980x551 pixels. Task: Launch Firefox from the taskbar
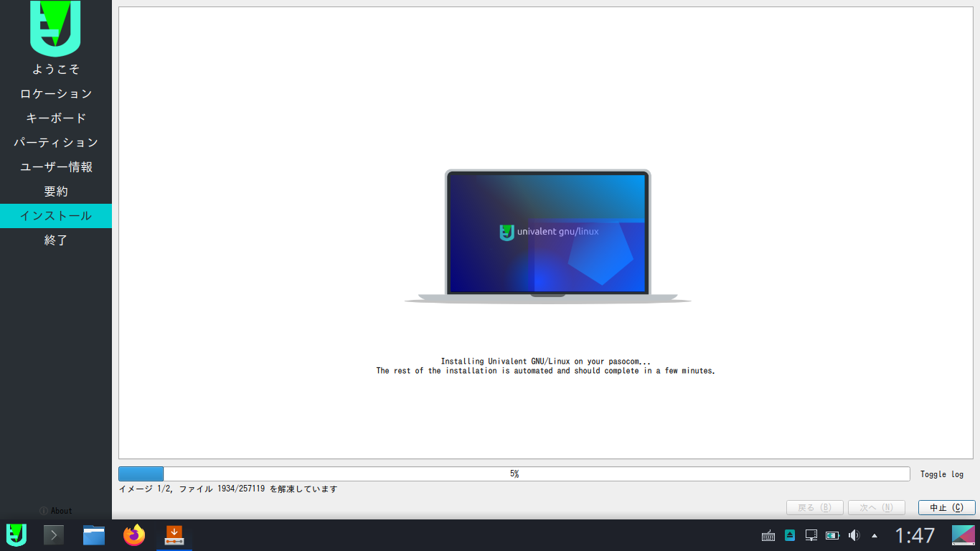click(x=134, y=535)
